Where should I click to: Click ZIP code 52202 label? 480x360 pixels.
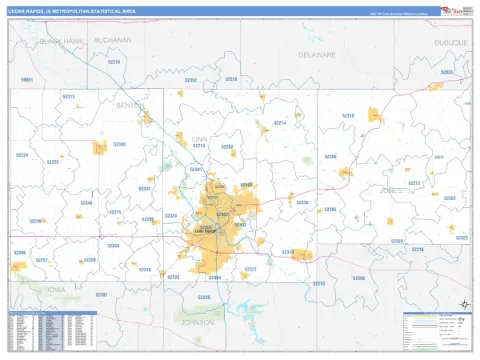coord(227,147)
